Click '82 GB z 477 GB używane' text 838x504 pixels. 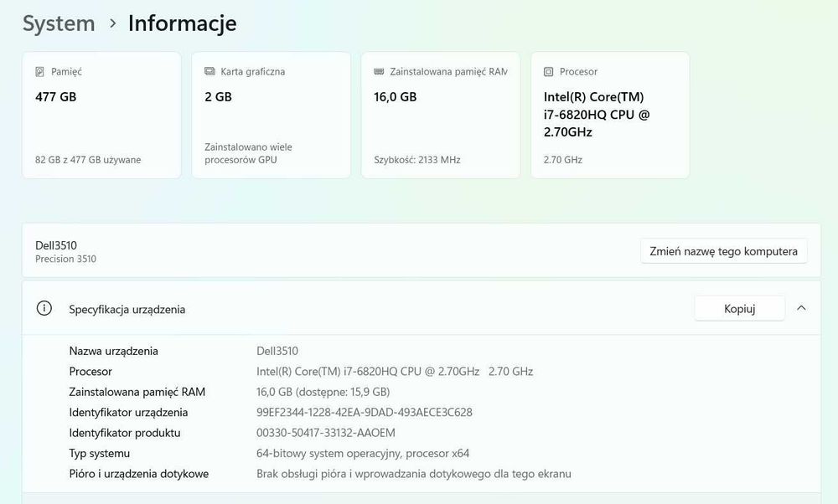[x=88, y=160]
